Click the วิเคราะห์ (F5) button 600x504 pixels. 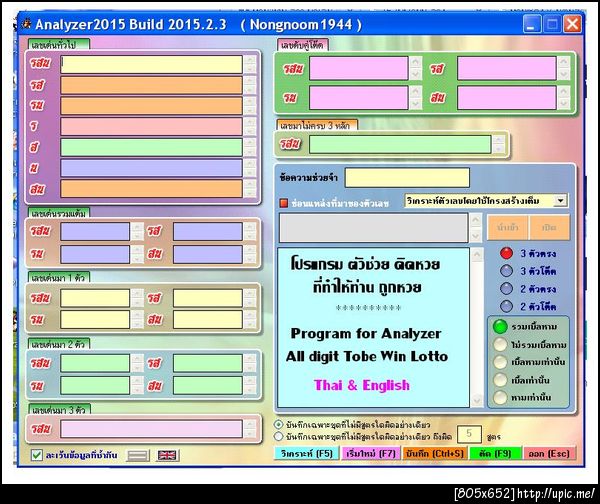pyautogui.click(x=307, y=453)
